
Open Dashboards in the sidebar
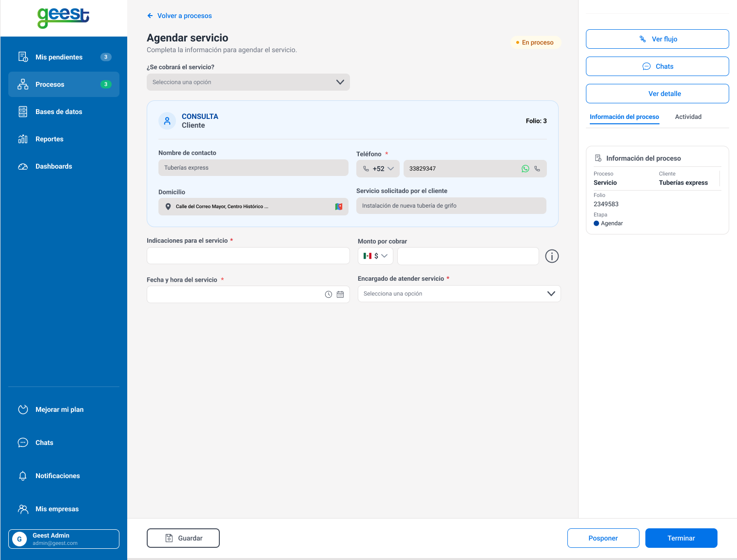[x=64, y=166]
